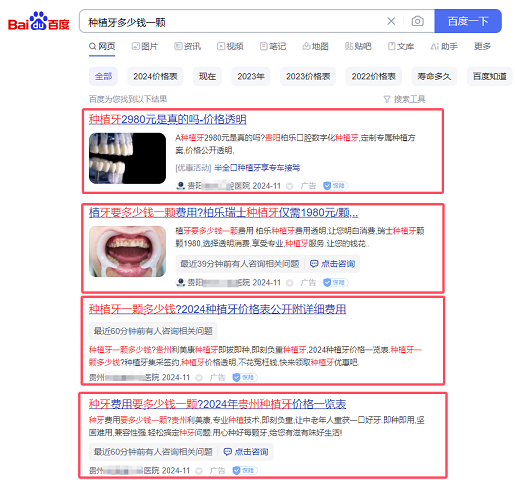Click circle icon beside 广告 in fourth result
515x480 pixels.
coord(199,471)
